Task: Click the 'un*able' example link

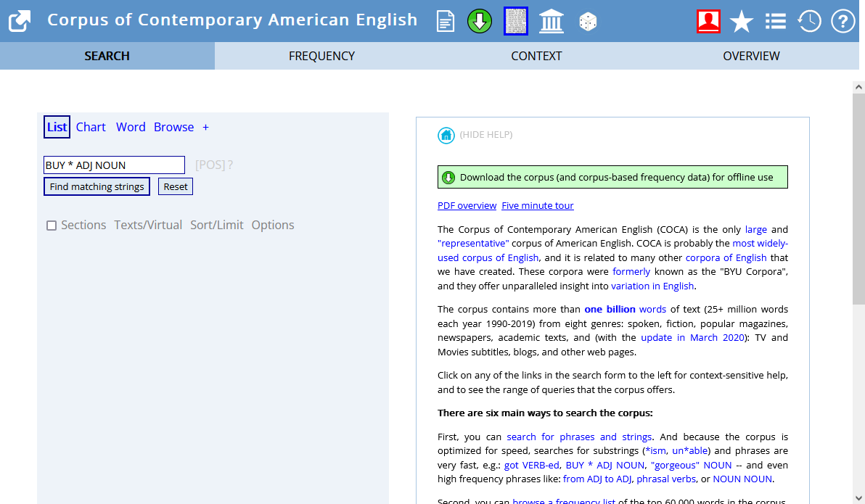Action: pyautogui.click(x=689, y=450)
